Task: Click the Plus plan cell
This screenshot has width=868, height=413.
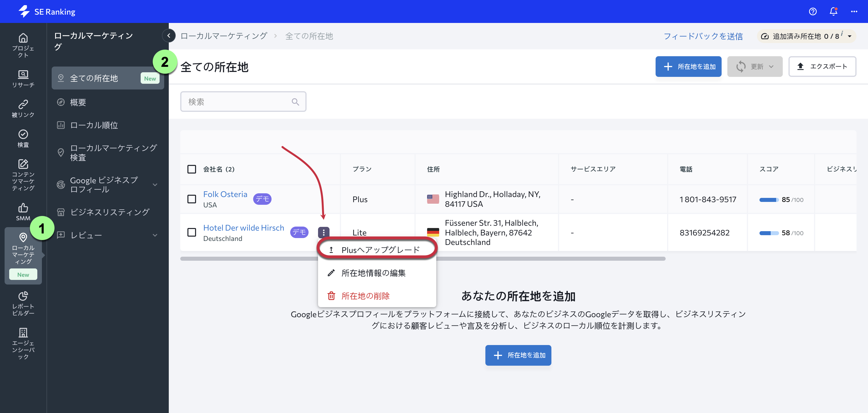Action: 360,199
